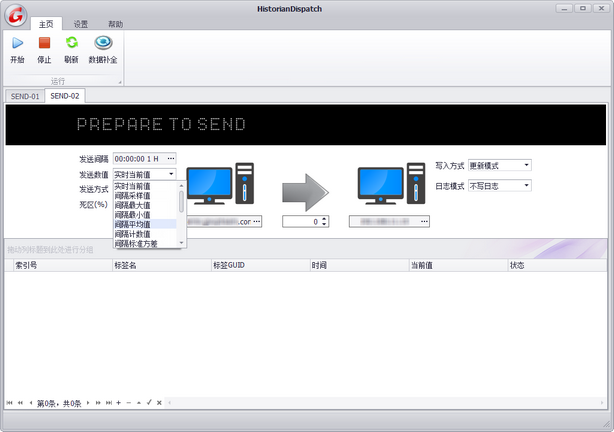The width and height of the screenshot is (614, 432).
Task: Sort by 标签GUID column header
Action: pyautogui.click(x=260, y=266)
